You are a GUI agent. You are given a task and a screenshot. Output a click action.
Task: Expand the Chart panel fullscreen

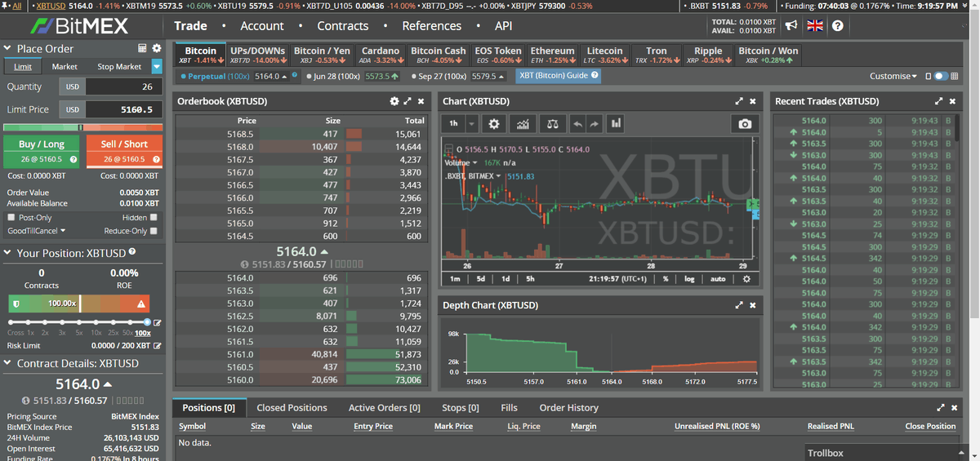click(x=739, y=101)
